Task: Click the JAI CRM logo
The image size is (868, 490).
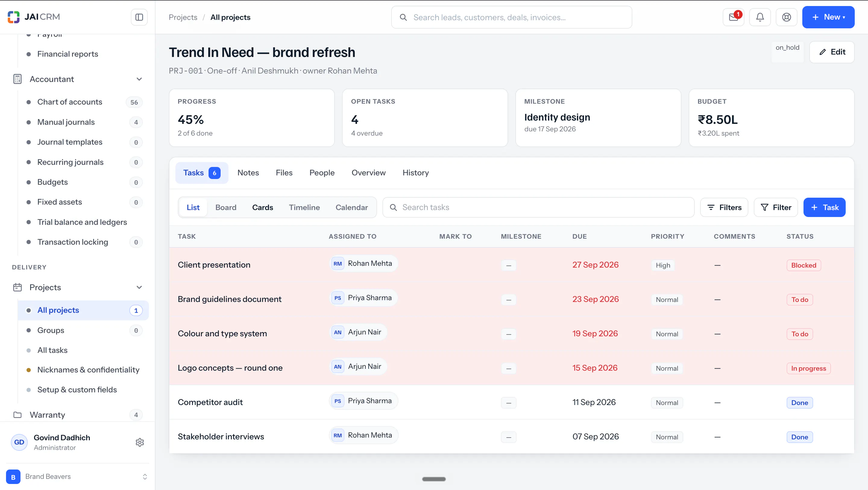Action: pyautogui.click(x=34, y=17)
